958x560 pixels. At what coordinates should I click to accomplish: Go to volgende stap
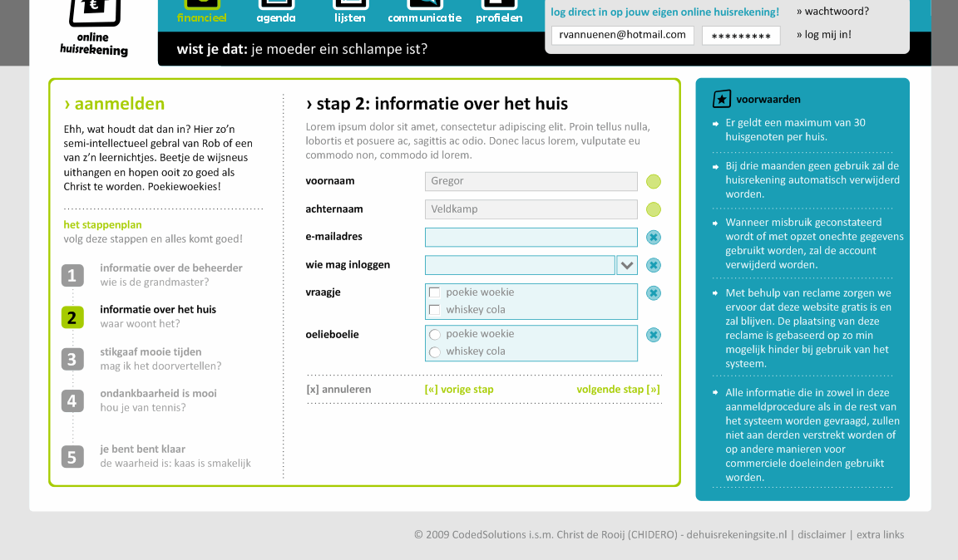coord(618,389)
